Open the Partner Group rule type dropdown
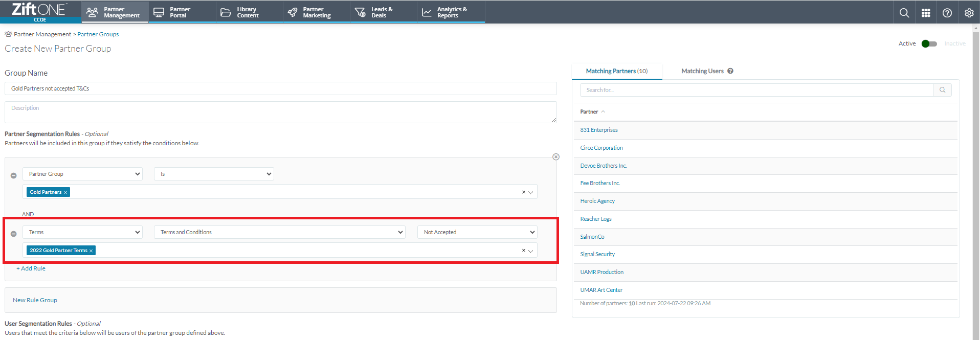 click(x=83, y=174)
